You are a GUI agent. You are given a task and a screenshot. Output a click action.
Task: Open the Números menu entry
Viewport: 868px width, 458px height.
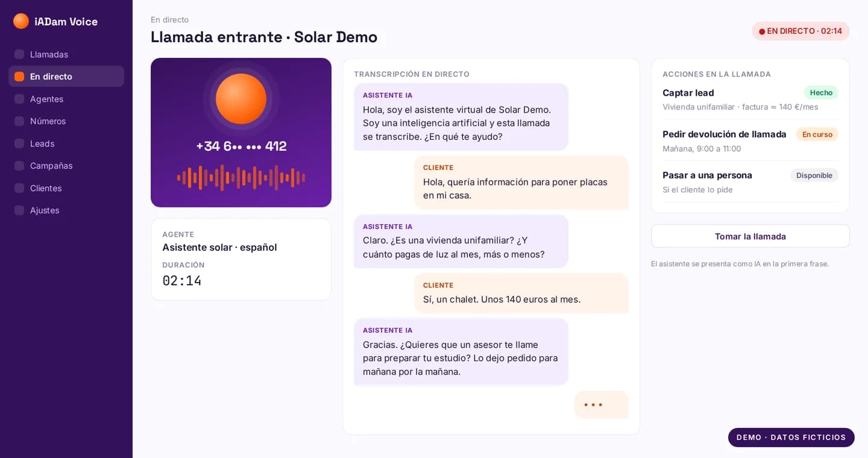pyautogui.click(x=66, y=121)
